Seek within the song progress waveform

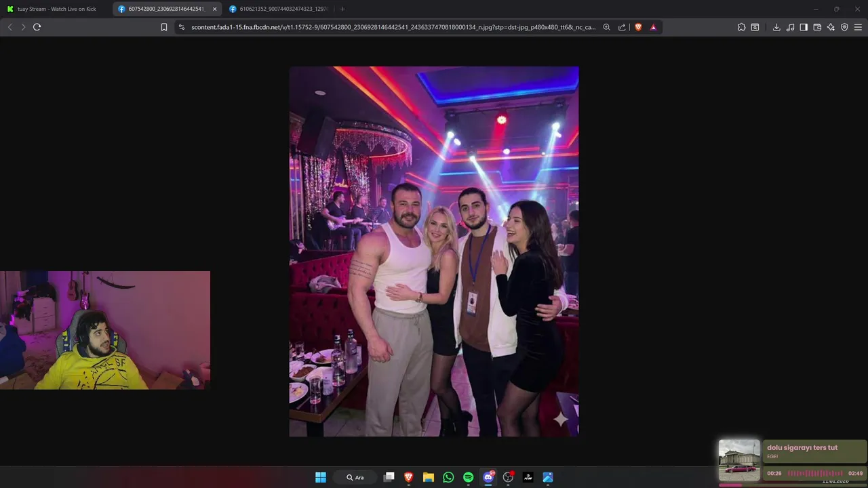[815, 473]
